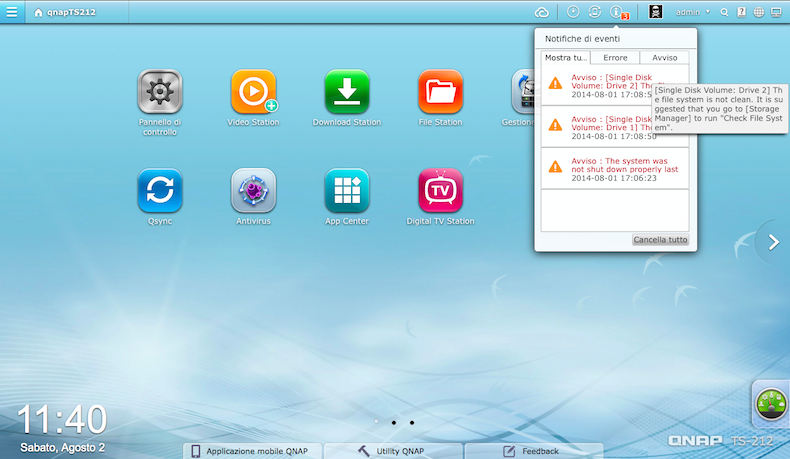Screen dimensions: 790x459
Task: Launch Video Station
Action: (253, 92)
